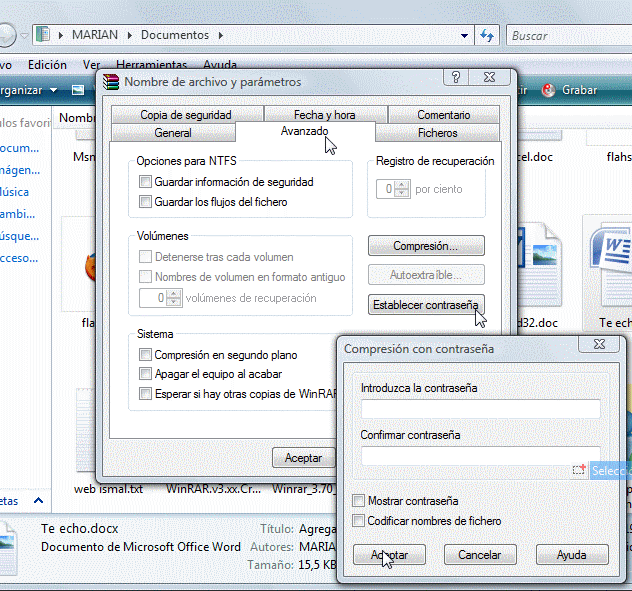Image resolution: width=632 pixels, height=591 pixels.
Task: Check Esperar si hay otras copias de WinRAR
Action: pos(145,393)
